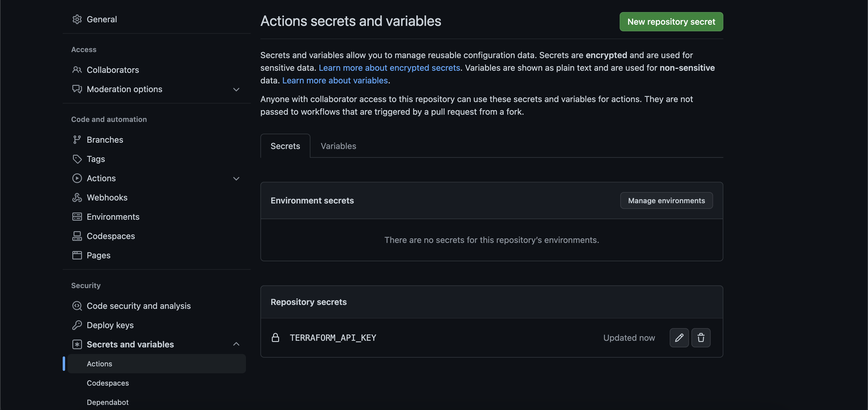Viewport: 868px width, 410px height.
Task: Click the Collaborators people icon
Action: [77, 70]
